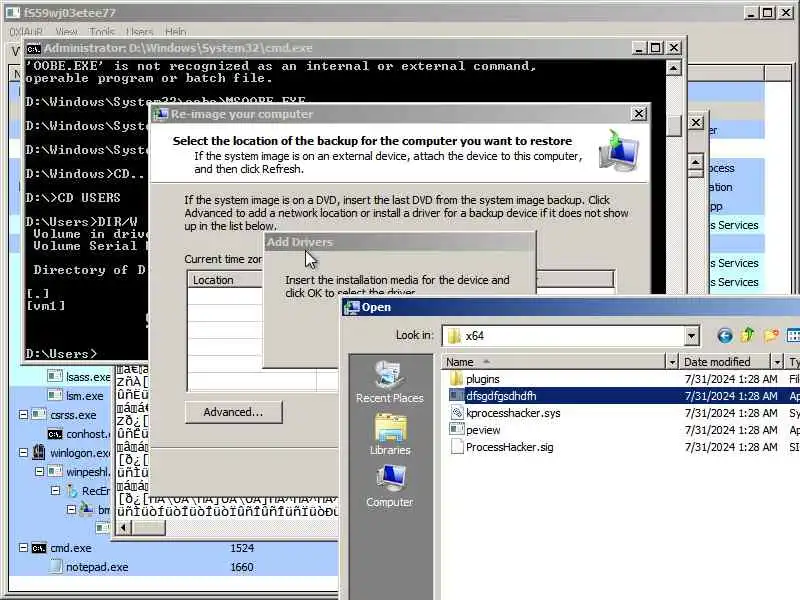Screen dimensions: 800x600
Task: Select the ProcessHacker.sig file name
Action: 509,447
